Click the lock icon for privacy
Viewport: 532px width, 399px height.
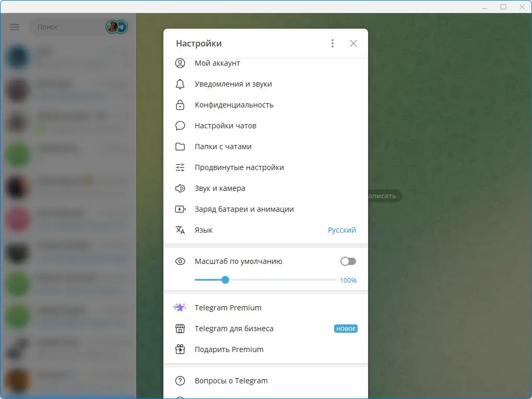[180, 105]
